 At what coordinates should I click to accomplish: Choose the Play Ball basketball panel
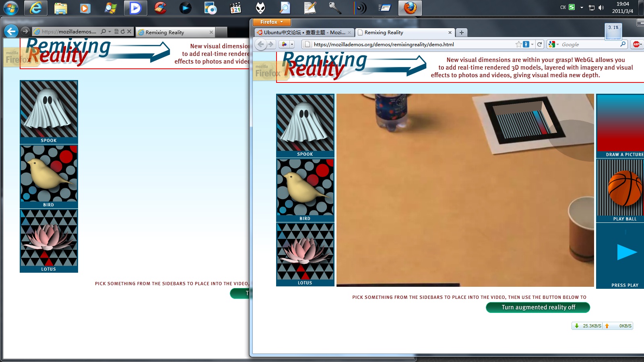coord(620,190)
